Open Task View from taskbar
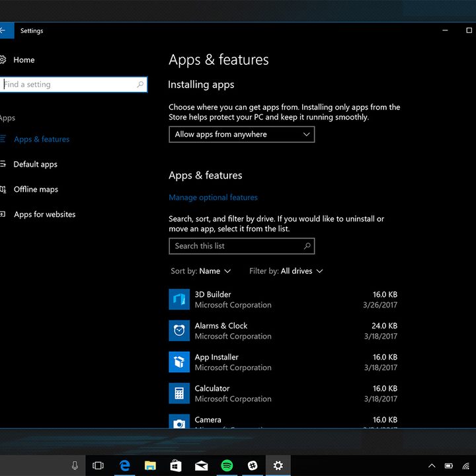Screen dimensions: 476x476 click(x=98, y=465)
